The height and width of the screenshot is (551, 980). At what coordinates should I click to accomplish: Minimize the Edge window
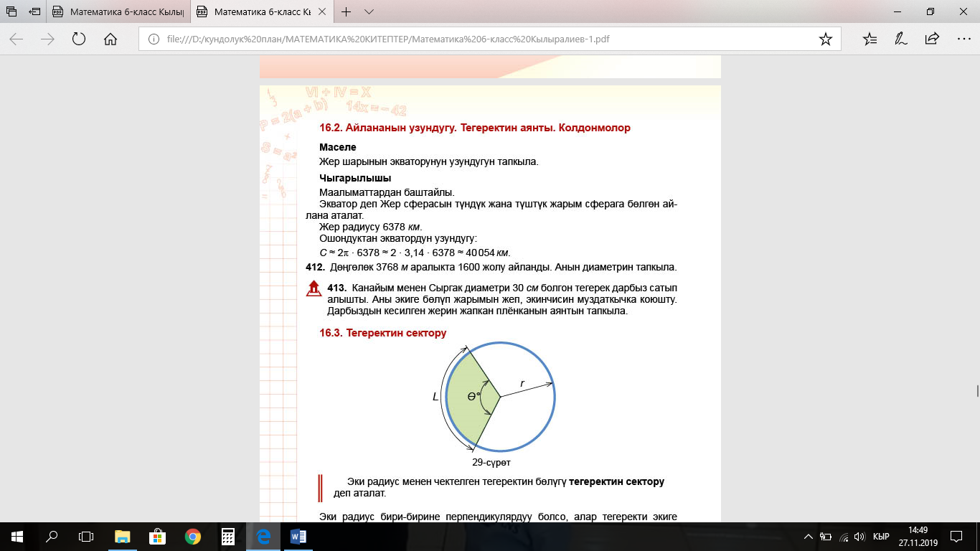(x=897, y=11)
